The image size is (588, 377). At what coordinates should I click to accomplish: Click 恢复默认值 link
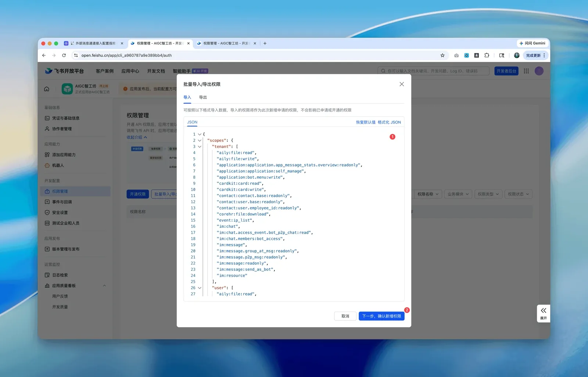[366, 122]
